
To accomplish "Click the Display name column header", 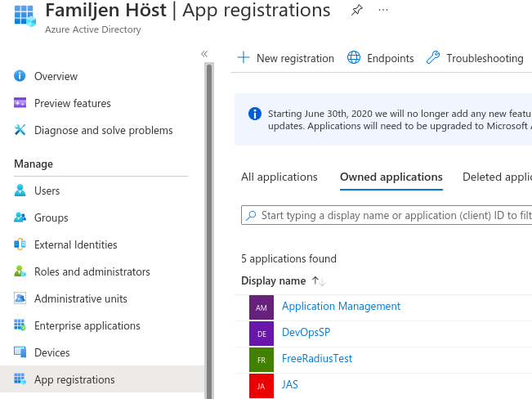I will pyautogui.click(x=274, y=280).
